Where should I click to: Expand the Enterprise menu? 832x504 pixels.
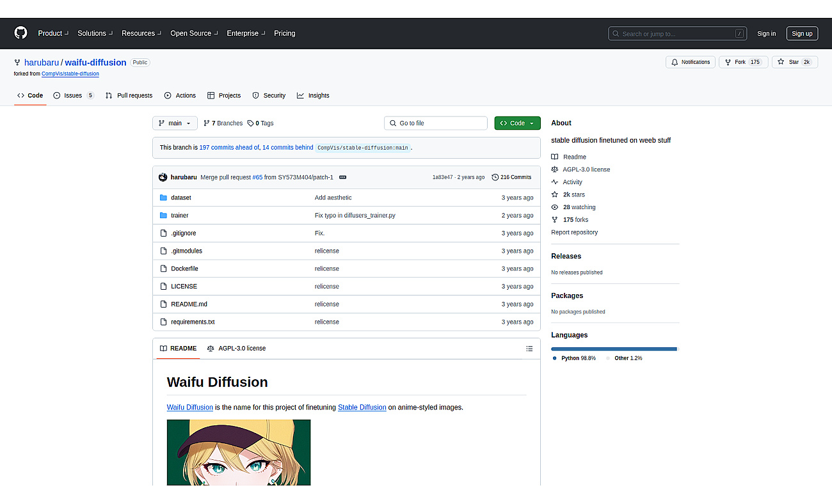click(246, 33)
